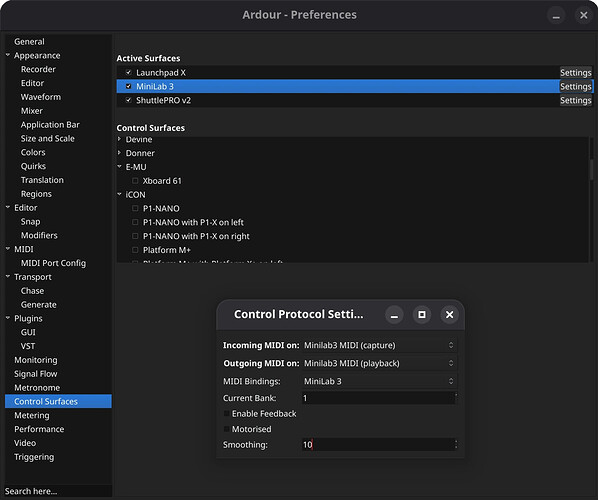Click the Current Bank stepper arrows

click(456, 398)
